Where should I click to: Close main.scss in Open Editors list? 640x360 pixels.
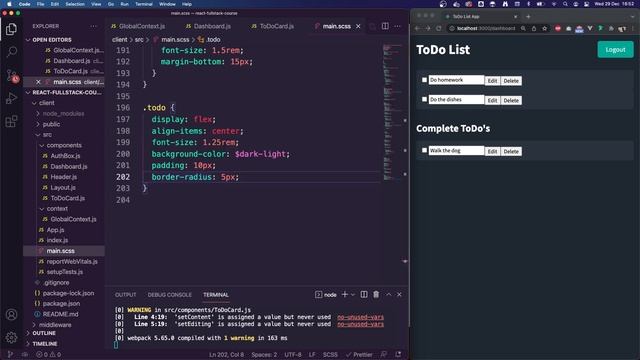[x=38, y=82]
